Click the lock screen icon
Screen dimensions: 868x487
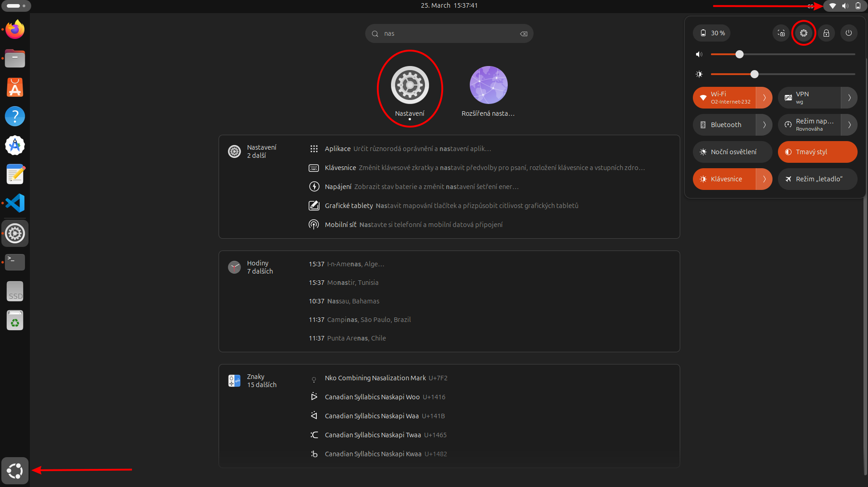pos(826,33)
